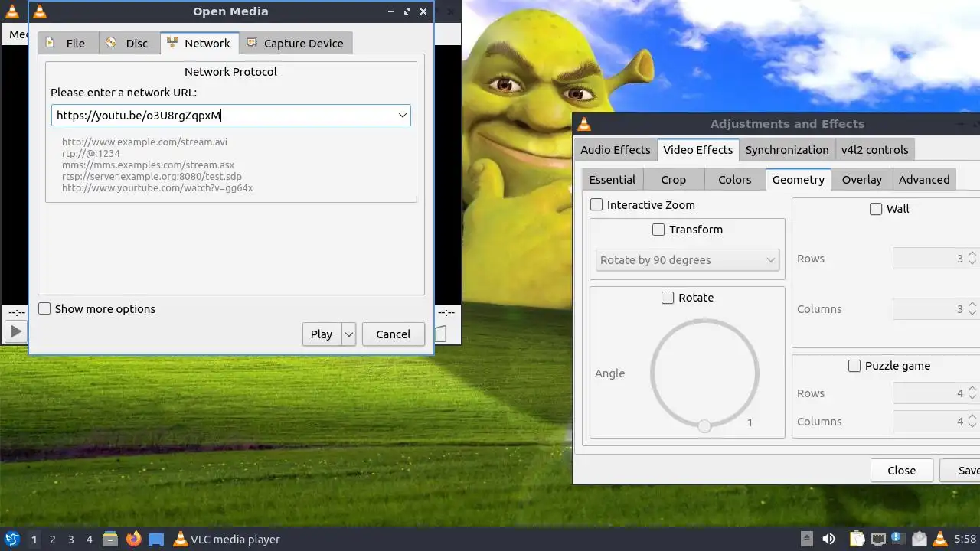Open the Colors sub-tab
This screenshot has width=980, height=551.
[x=734, y=179]
